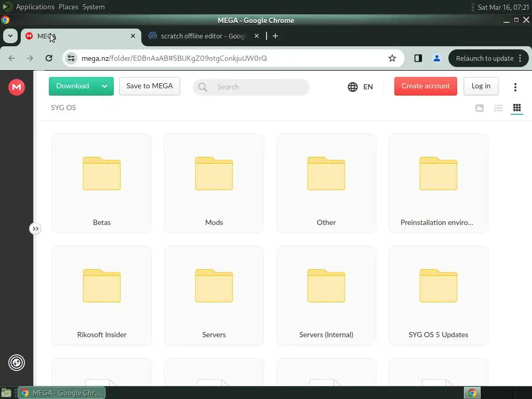Go forward in browser

click(x=30, y=58)
